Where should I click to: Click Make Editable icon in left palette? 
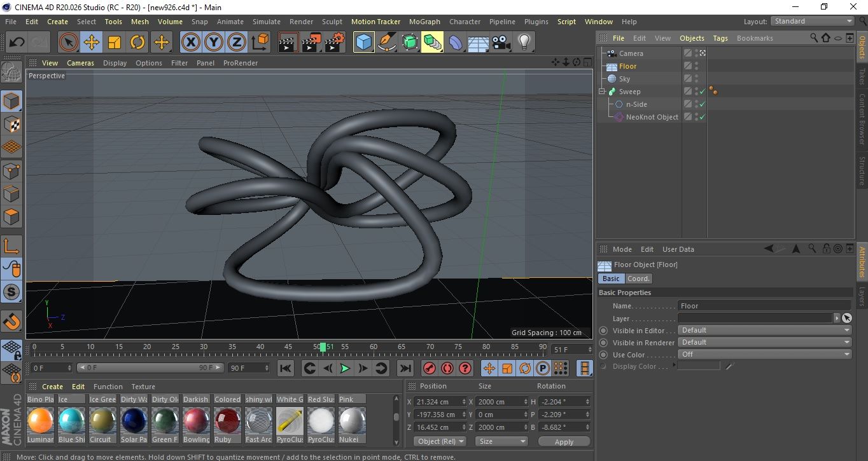11,72
